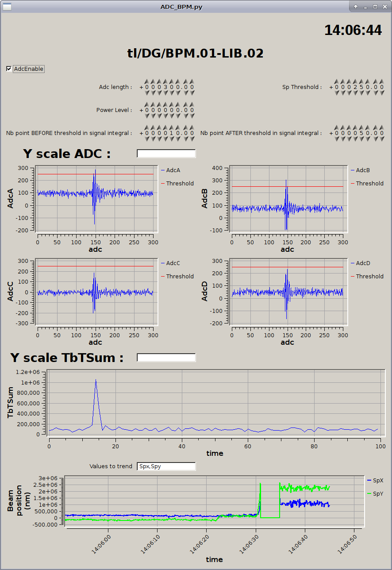Click down arrow below the 2 in Sp Threshold
Screen dimensions: 392x570
coord(355,93)
